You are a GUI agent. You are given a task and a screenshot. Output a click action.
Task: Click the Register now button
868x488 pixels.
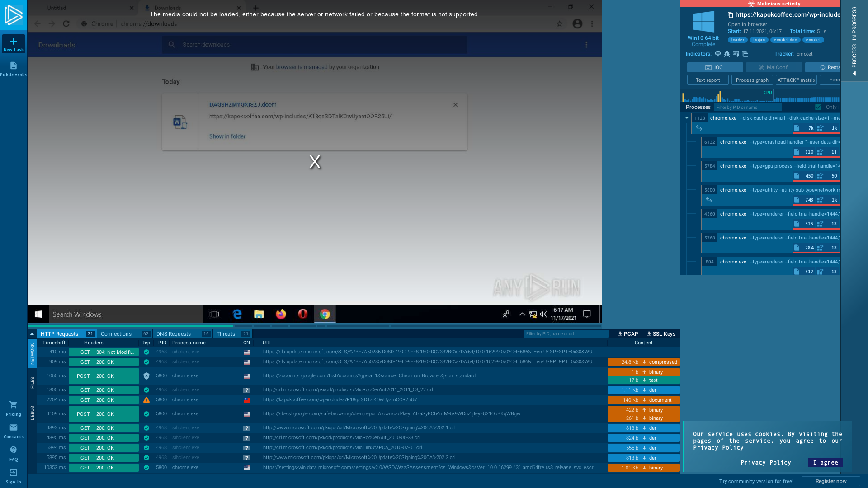click(x=830, y=481)
